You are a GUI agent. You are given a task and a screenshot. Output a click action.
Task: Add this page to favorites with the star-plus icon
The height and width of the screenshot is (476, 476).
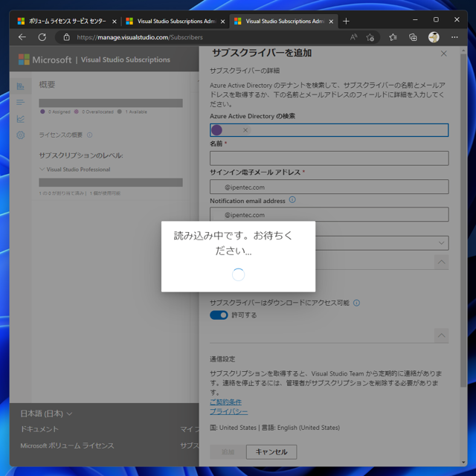[x=370, y=37]
